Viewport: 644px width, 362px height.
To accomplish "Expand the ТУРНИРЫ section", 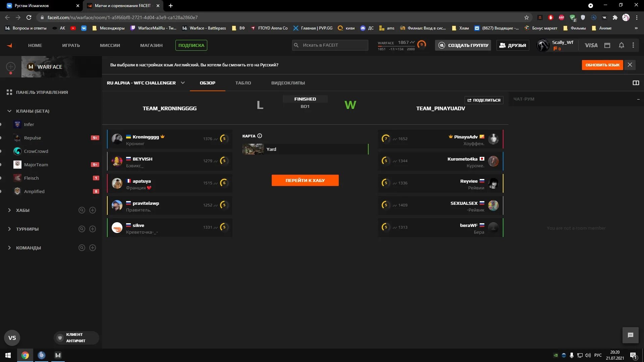I will pyautogui.click(x=27, y=229).
